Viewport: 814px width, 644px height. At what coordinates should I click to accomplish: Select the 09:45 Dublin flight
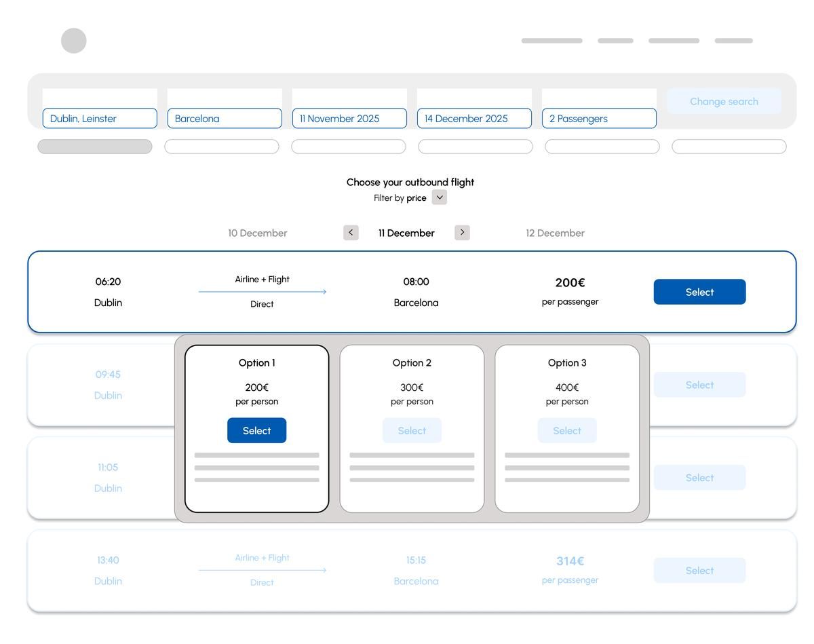699,385
